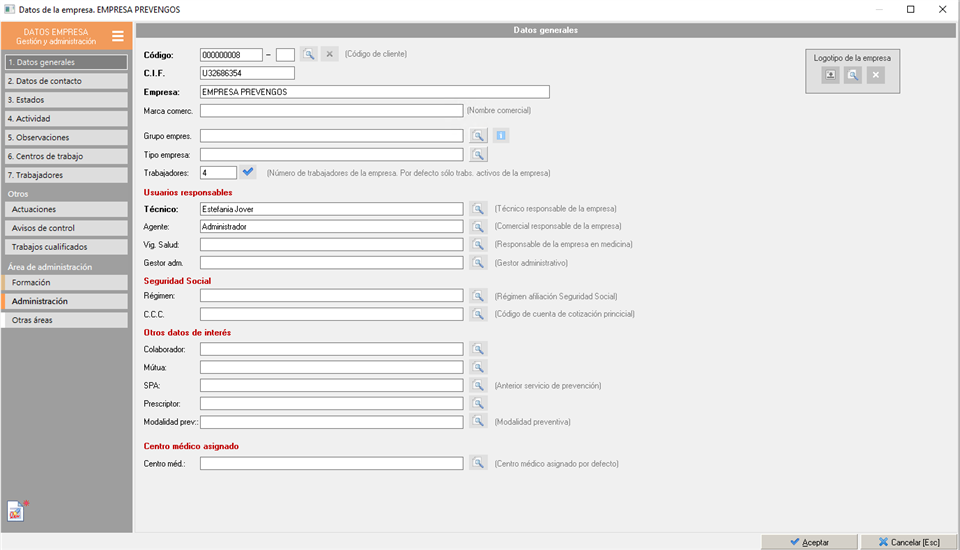The height and width of the screenshot is (550, 960).
Task: Open the hamburger menu in Datos Empresa header
Action: (x=117, y=37)
